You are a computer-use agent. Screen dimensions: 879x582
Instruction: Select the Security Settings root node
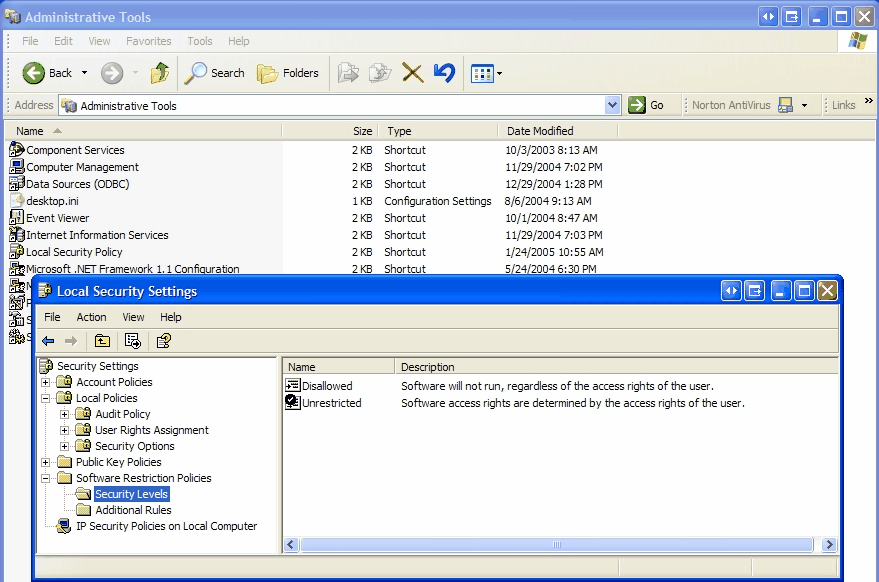(90, 366)
